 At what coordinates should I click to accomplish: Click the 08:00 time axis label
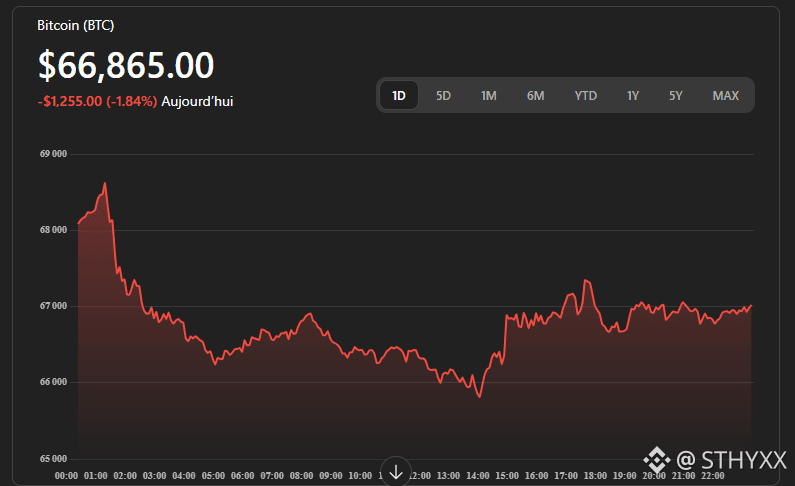pyautogui.click(x=302, y=476)
